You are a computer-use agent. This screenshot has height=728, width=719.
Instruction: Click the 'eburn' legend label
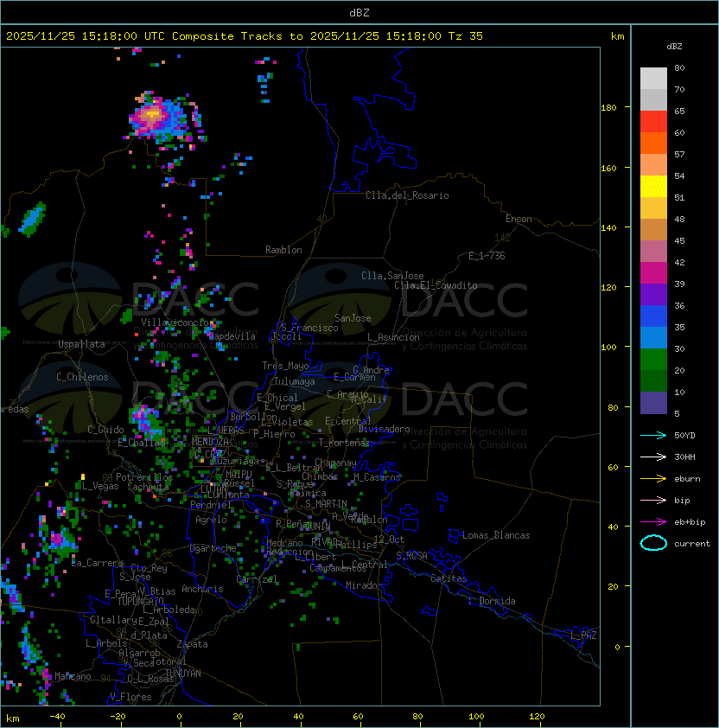coord(687,479)
